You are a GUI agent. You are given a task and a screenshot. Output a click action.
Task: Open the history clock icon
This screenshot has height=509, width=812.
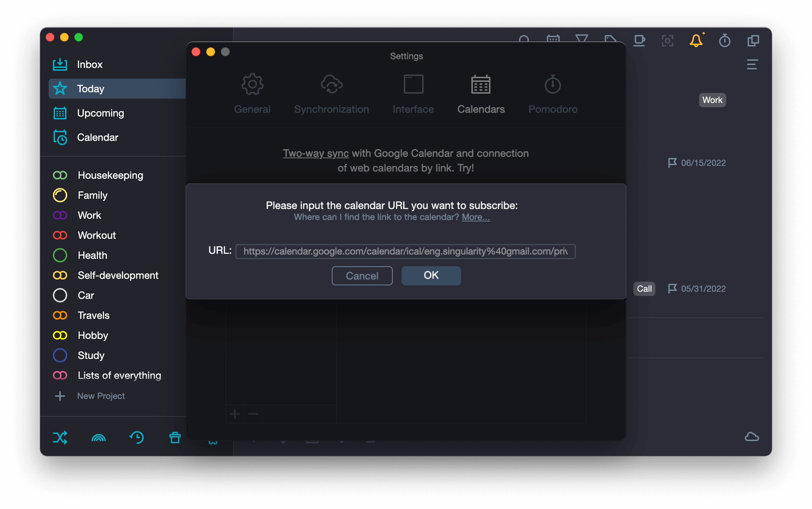click(137, 438)
